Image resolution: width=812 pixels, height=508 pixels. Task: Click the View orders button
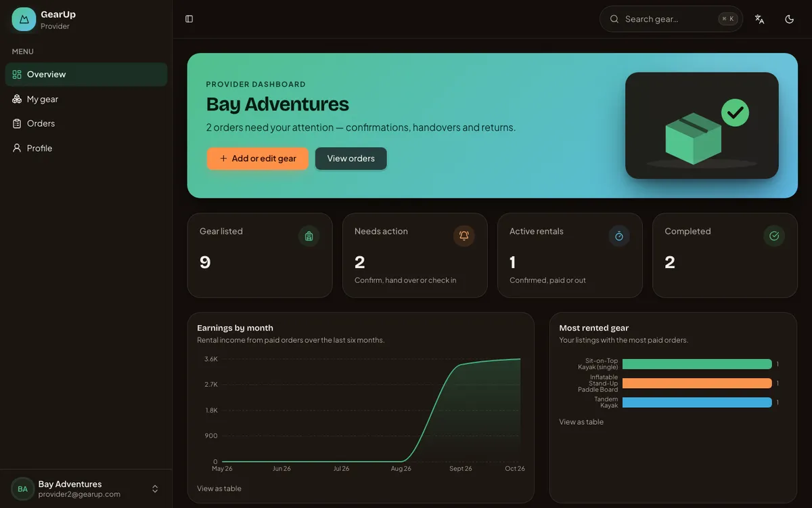351,158
